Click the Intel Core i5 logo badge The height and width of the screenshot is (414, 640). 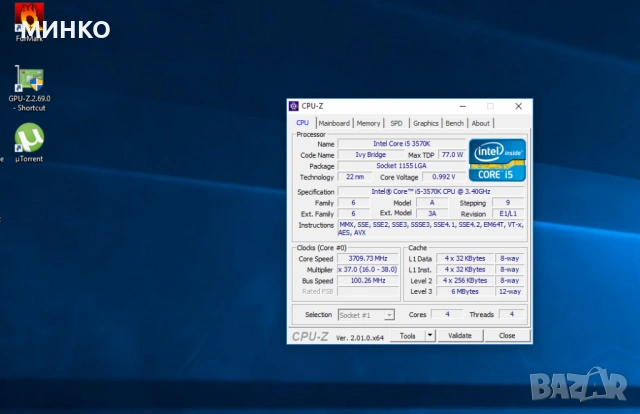[497, 160]
